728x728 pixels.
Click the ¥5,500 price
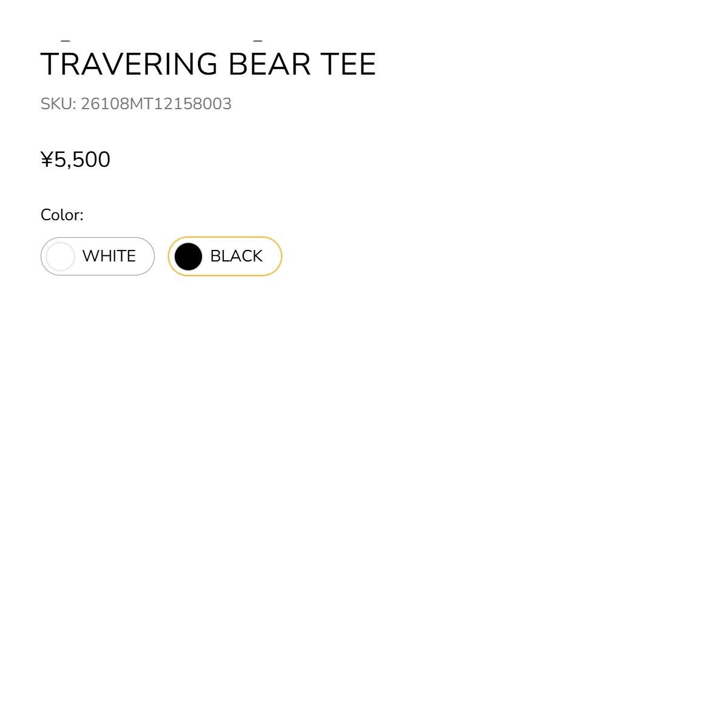click(75, 160)
